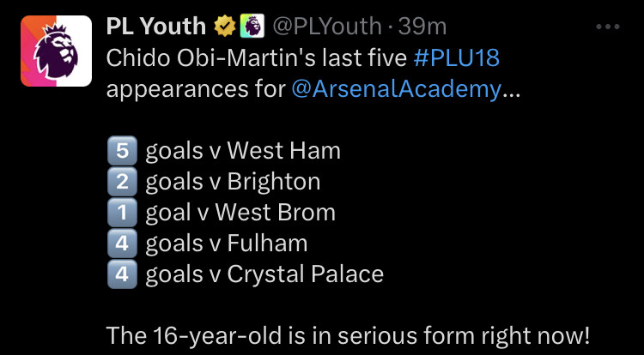644x355 pixels.
Task: Open the PL Youth profile avatar
Action: coord(57,51)
